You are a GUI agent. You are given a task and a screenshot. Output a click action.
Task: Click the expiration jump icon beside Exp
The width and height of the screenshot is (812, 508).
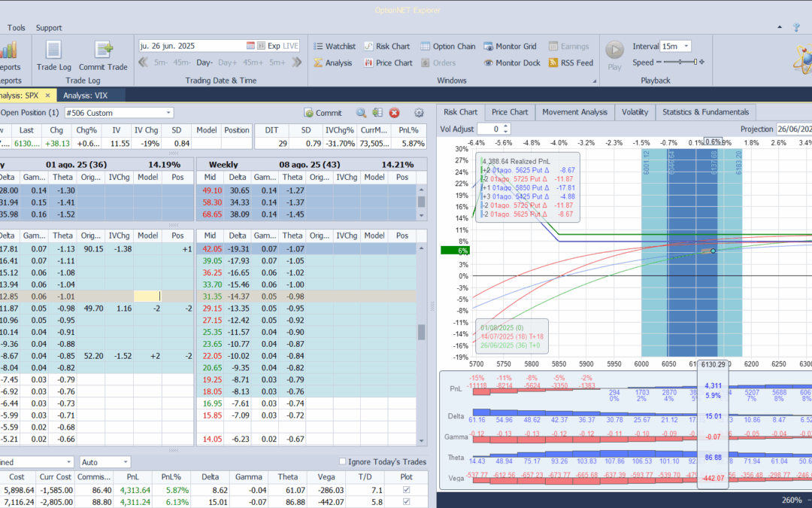262,46
